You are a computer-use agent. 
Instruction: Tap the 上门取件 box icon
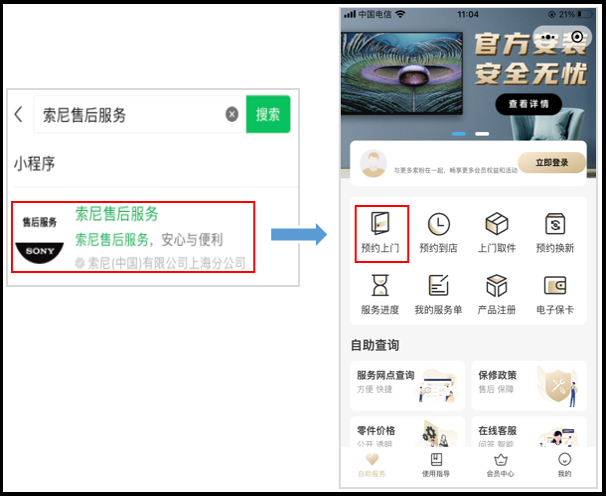(497, 223)
